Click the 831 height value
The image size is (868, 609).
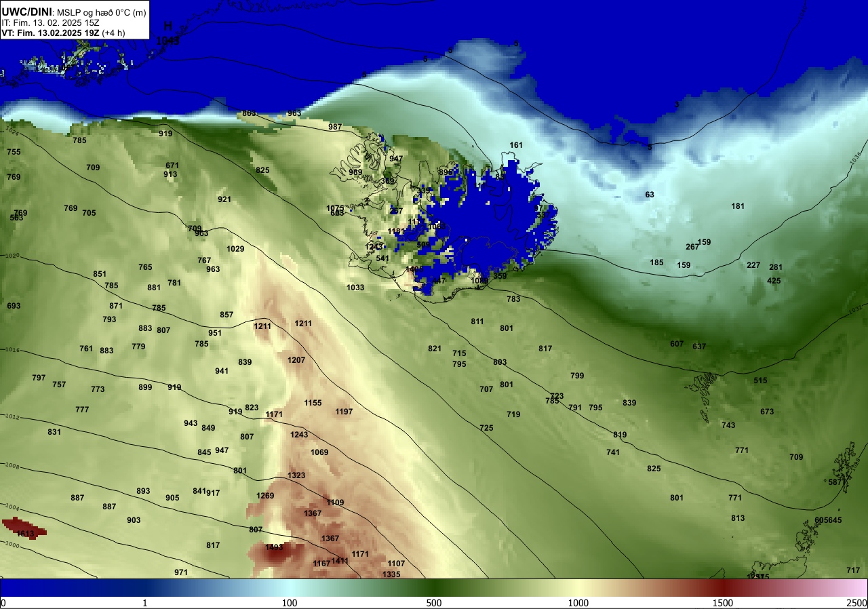point(54,432)
